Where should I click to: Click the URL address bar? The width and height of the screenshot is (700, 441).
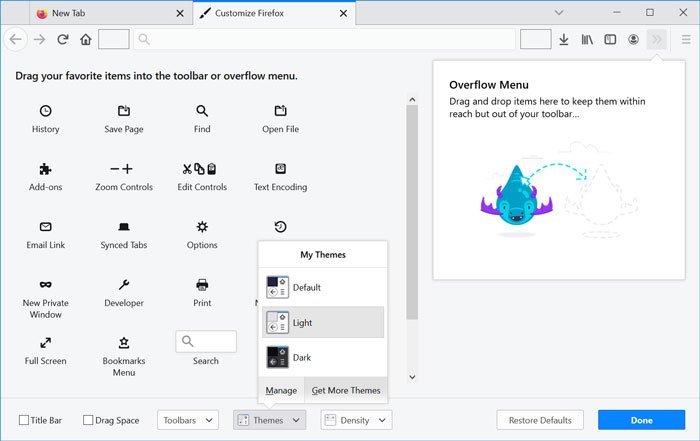coord(325,40)
